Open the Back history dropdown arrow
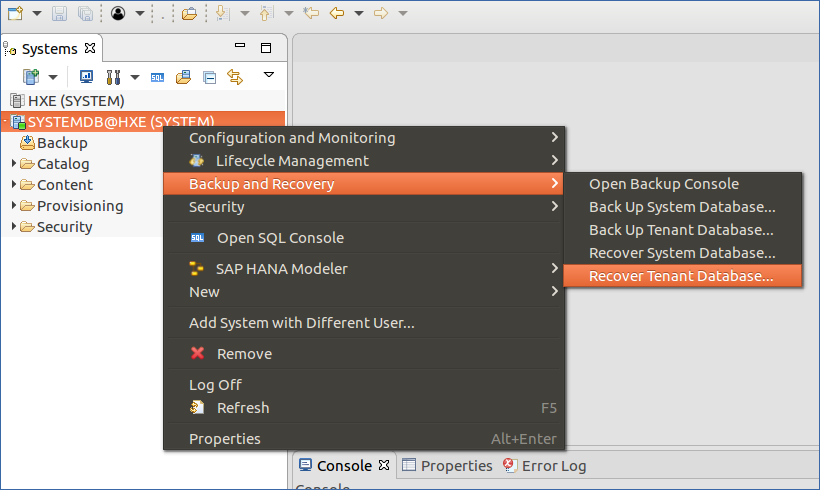The height and width of the screenshot is (490, 820). (359, 13)
